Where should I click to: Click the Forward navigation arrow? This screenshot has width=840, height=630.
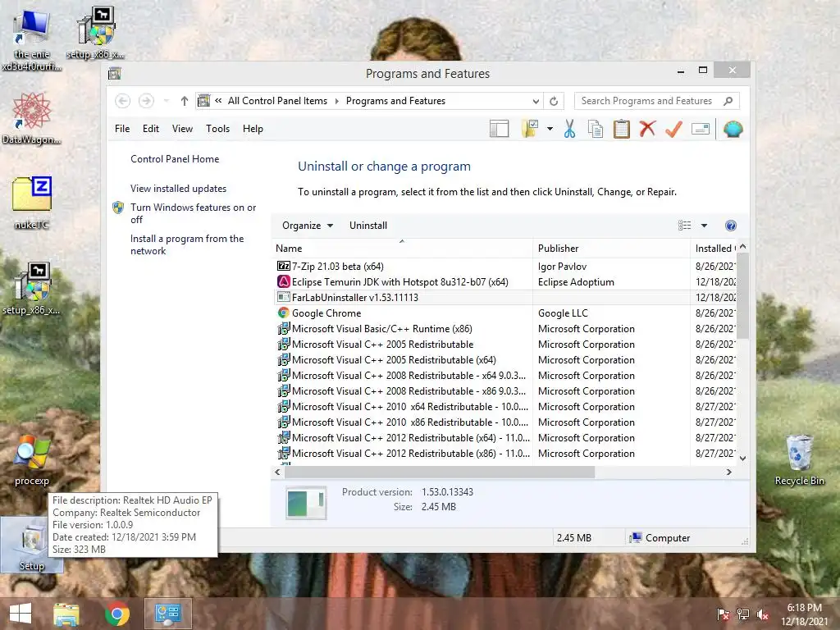click(x=146, y=101)
